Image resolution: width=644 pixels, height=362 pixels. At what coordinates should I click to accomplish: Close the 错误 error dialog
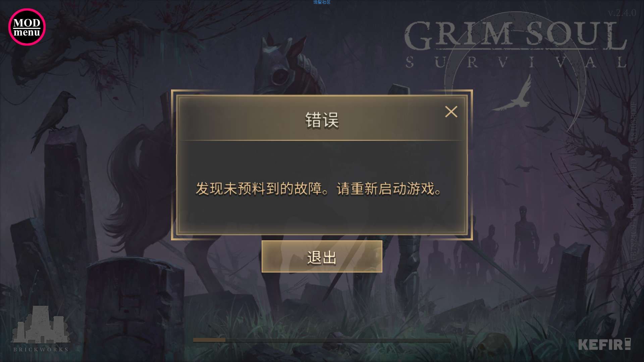point(451,112)
